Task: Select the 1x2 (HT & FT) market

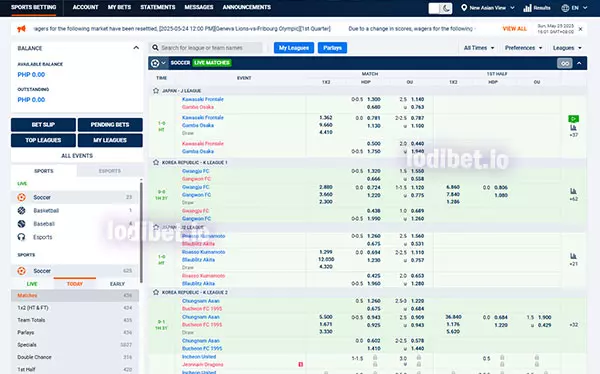Action: click(75, 308)
